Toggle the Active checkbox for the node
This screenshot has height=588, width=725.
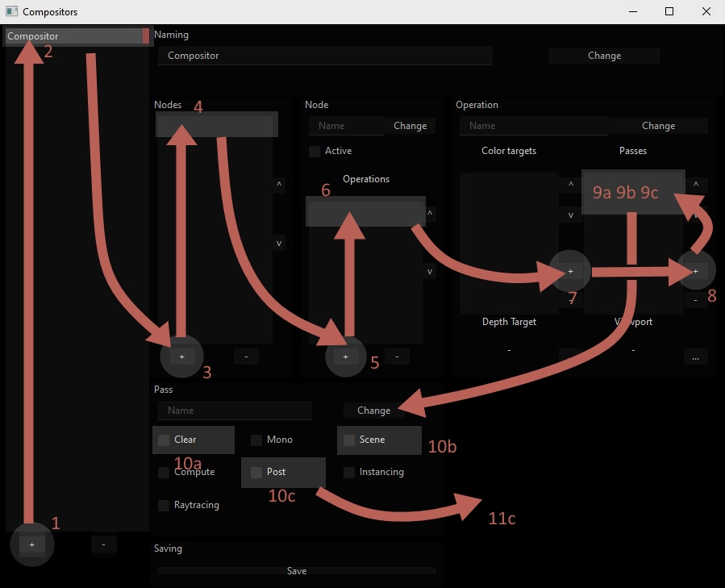pyautogui.click(x=315, y=151)
